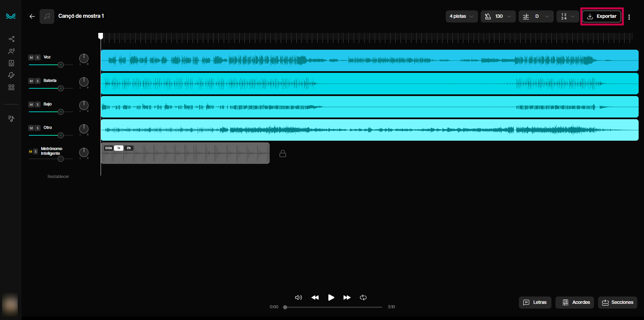This screenshot has height=320, width=644.
Task: Open the Acordes panel
Action: point(575,302)
